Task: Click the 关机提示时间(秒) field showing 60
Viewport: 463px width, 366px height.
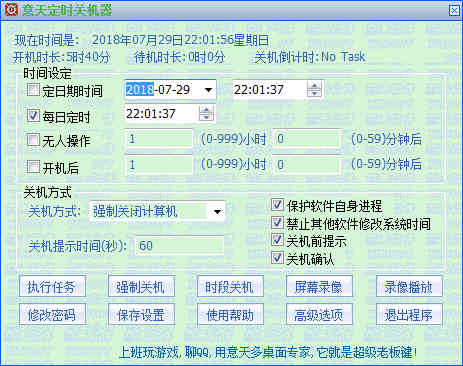Action: pyautogui.click(x=179, y=246)
